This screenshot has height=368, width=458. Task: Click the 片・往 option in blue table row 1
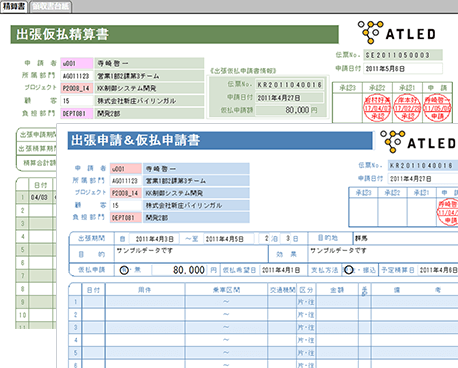306,302
